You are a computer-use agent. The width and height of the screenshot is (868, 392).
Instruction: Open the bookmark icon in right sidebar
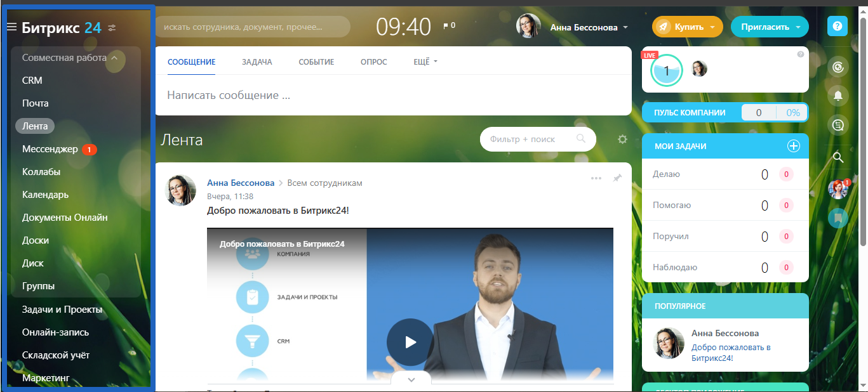(838, 218)
